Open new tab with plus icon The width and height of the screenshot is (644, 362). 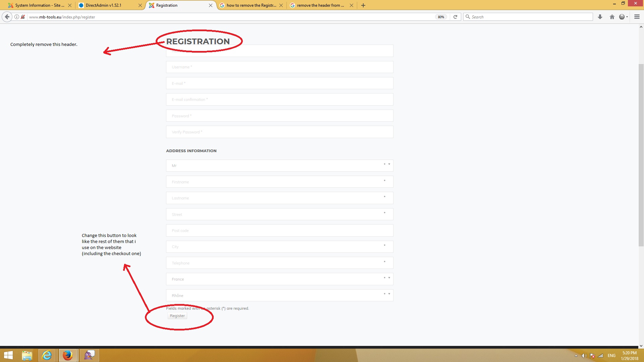(363, 5)
